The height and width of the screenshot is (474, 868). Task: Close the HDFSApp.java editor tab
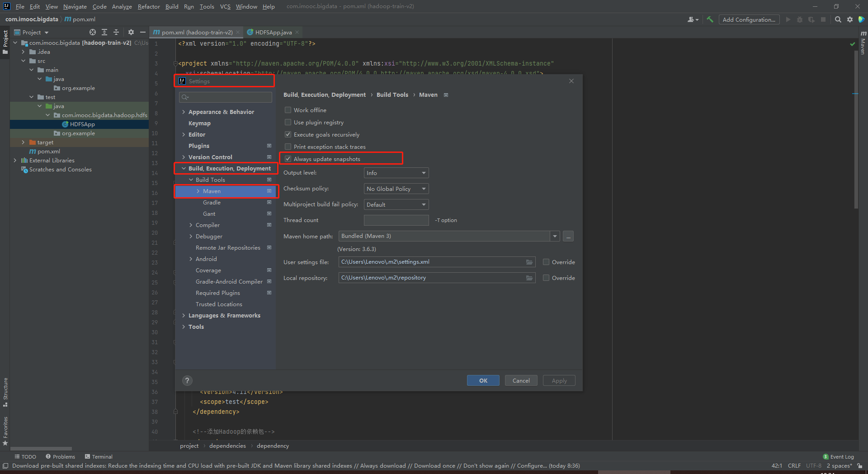click(x=297, y=32)
